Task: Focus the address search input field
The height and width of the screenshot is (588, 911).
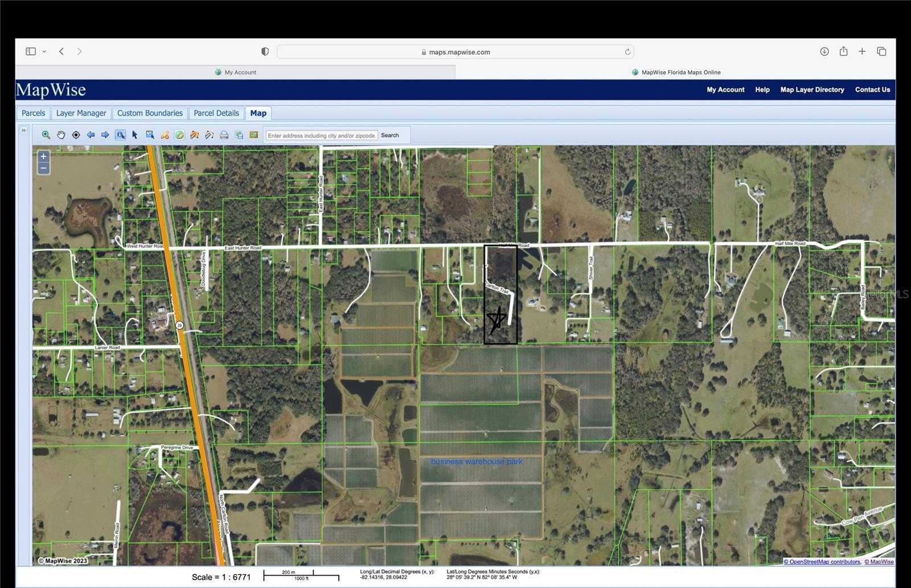Action: [x=322, y=135]
